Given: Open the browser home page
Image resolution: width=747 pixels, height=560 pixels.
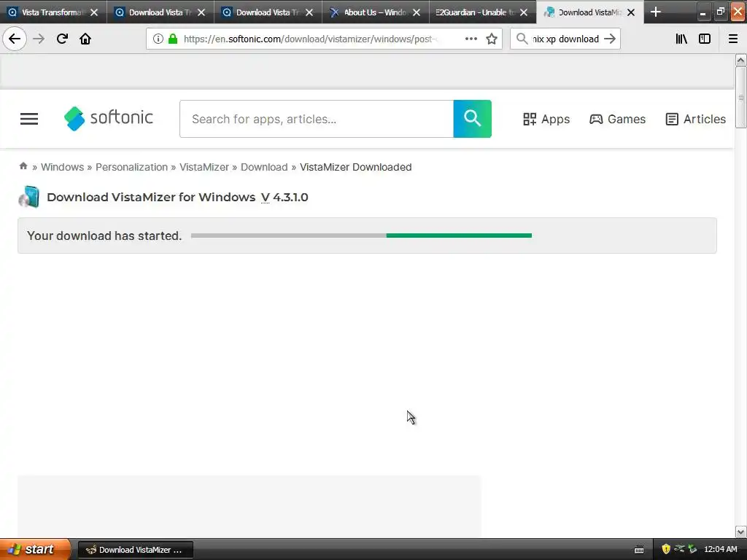Looking at the screenshot, I should tap(85, 39).
